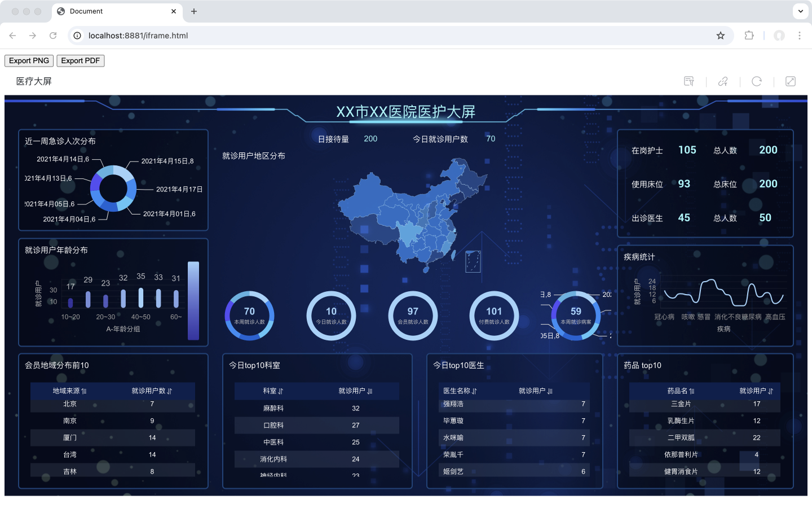Screen dimensions: 812x508
Task: Reload the page from browser toolbar
Action: (53, 36)
